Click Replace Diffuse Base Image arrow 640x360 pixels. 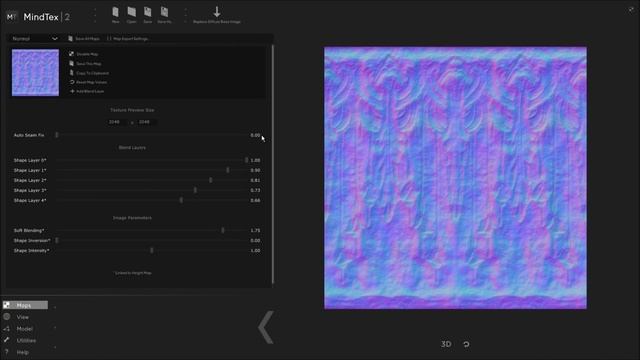217,12
